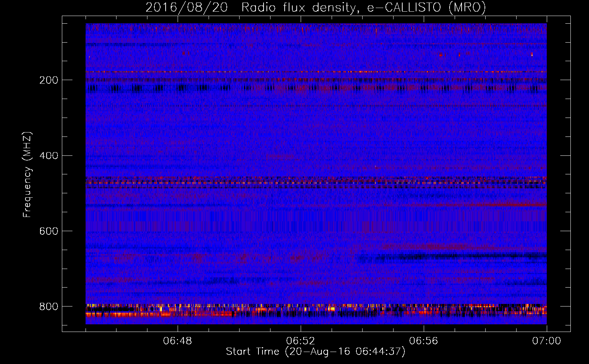Click the 06:48 time tick label
Image resolution: width=589 pixels, height=364 pixels.
178,341
